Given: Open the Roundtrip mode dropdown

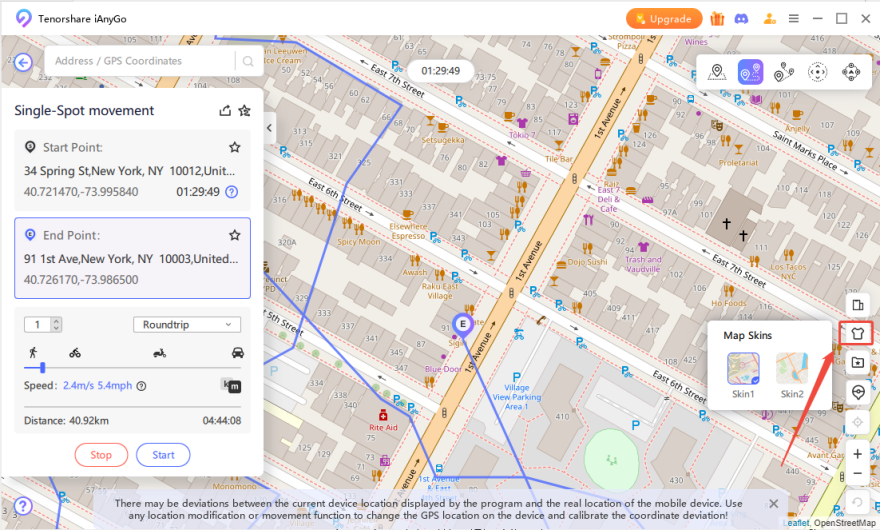Looking at the screenshot, I should 186,324.
